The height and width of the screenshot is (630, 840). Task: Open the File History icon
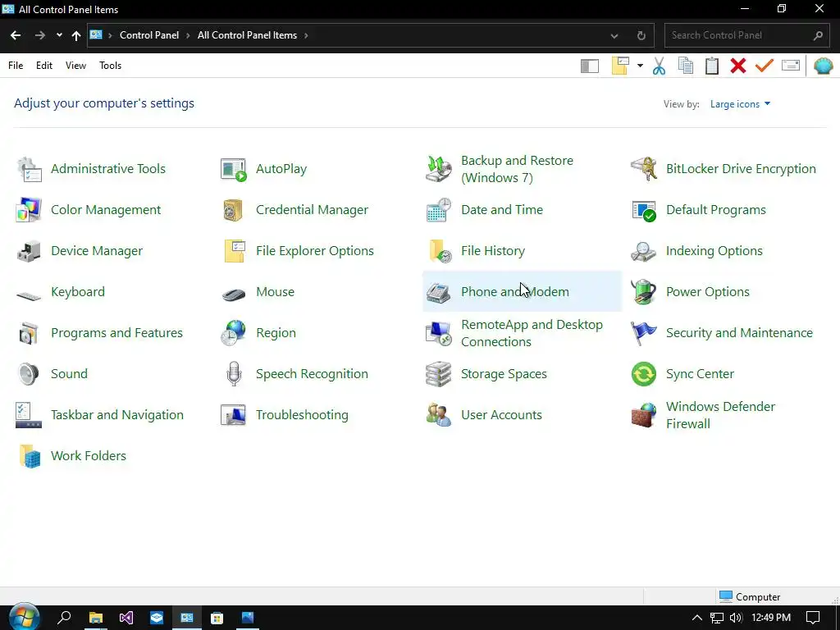click(x=439, y=251)
